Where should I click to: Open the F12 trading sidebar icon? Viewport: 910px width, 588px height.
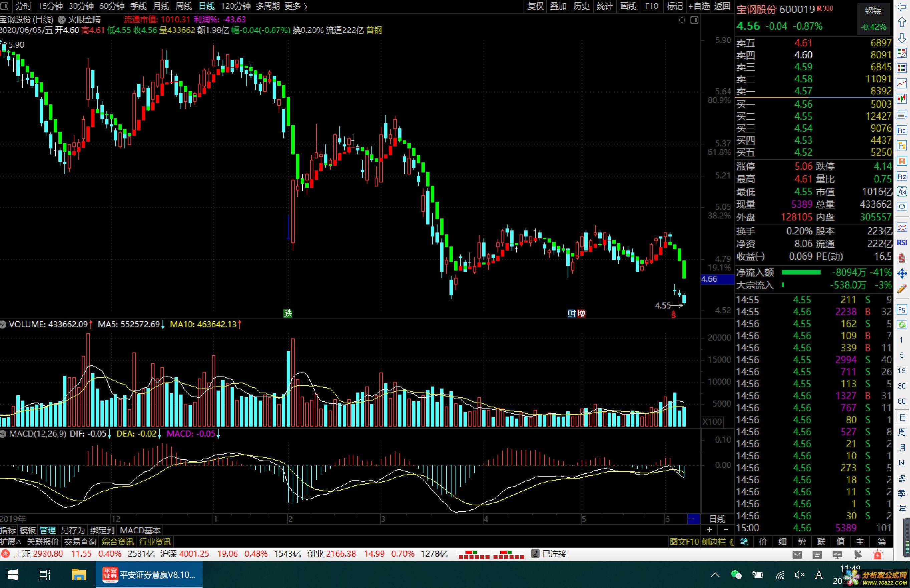point(902,176)
